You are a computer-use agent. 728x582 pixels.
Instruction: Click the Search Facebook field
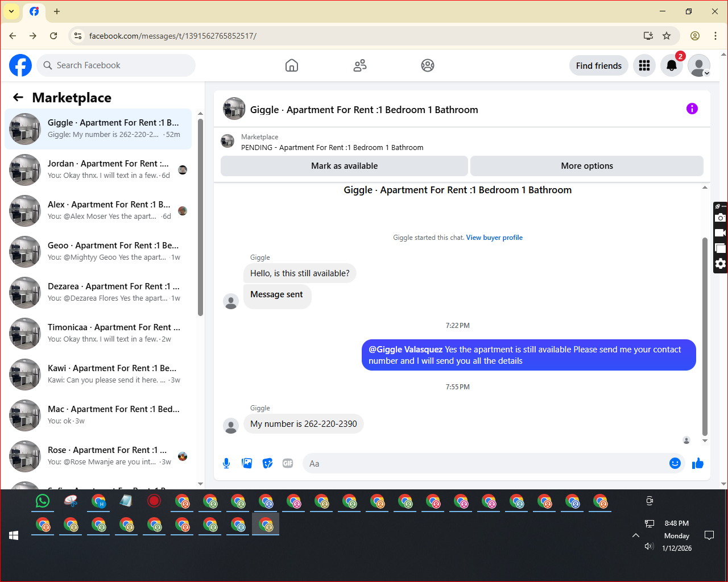(x=116, y=65)
